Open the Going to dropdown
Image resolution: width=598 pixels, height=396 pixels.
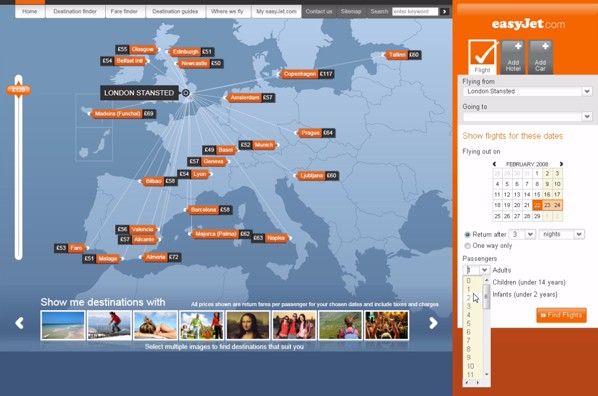tap(587, 116)
